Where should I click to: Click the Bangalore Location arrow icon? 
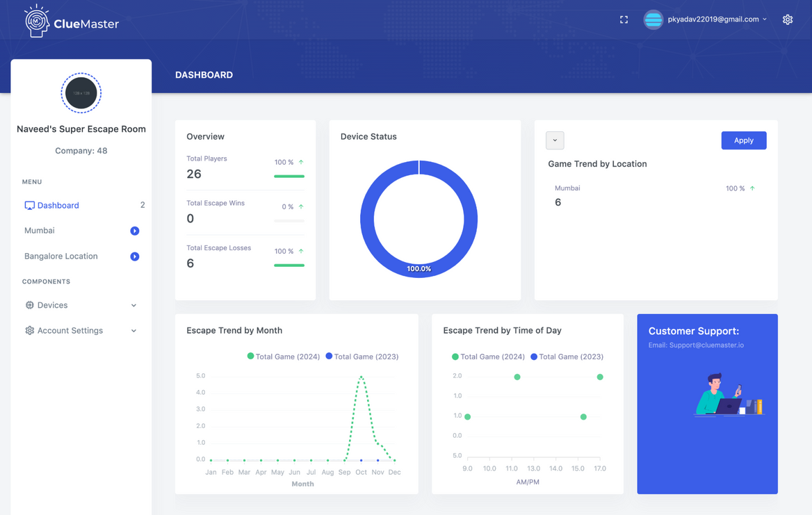[x=135, y=256]
